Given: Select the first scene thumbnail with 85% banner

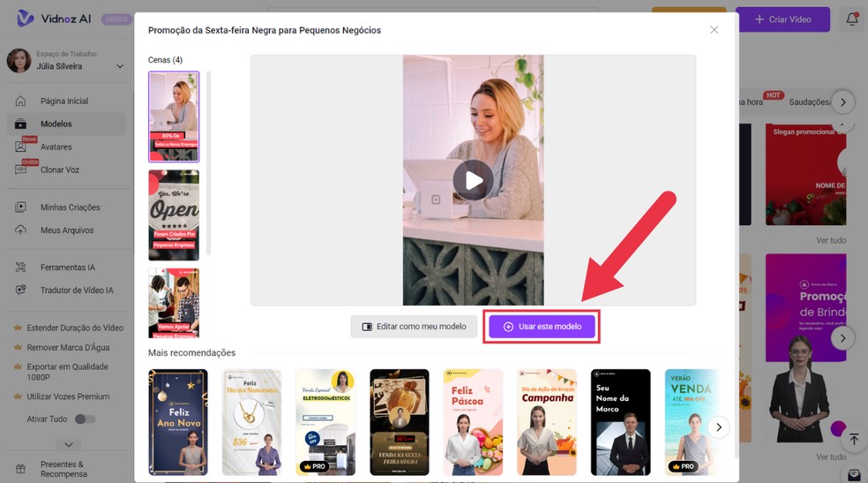Looking at the screenshot, I should 174,117.
